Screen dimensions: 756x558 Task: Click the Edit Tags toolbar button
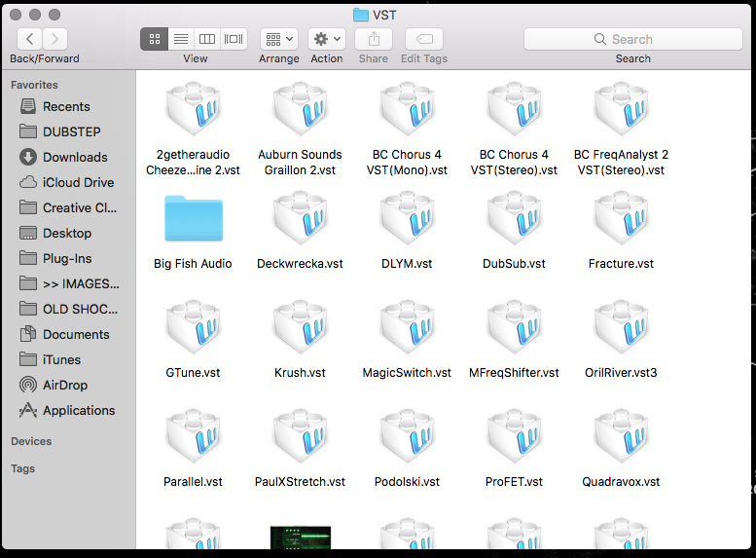point(424,39)
